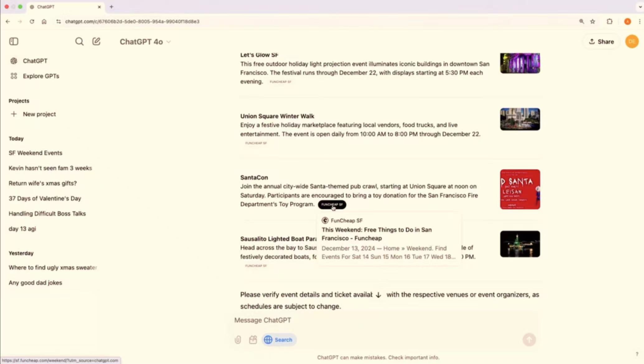The width and height of the screenshot is (644, 364).
Task: Open Explore GPTs in the sidebar
Action: pos(41,76)
